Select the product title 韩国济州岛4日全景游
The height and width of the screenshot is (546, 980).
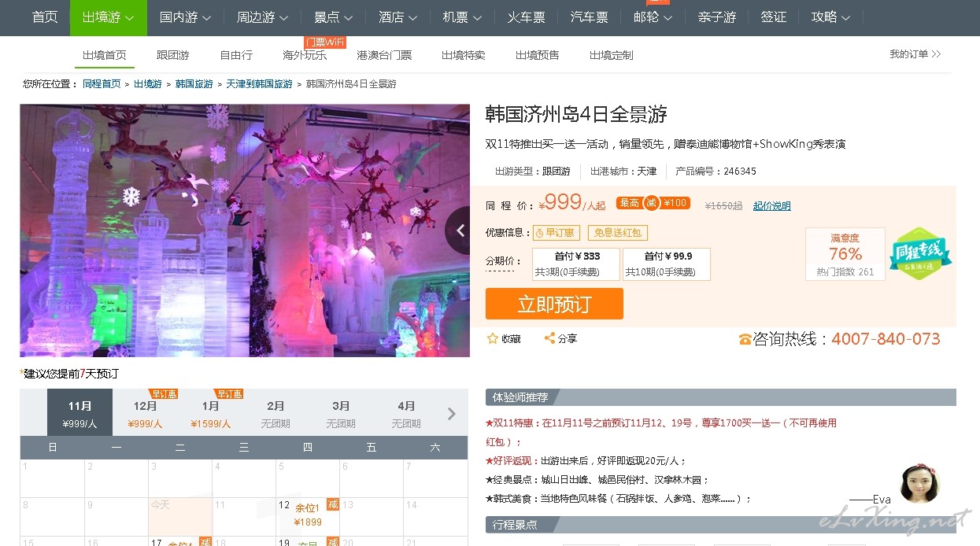click(576, 114)
